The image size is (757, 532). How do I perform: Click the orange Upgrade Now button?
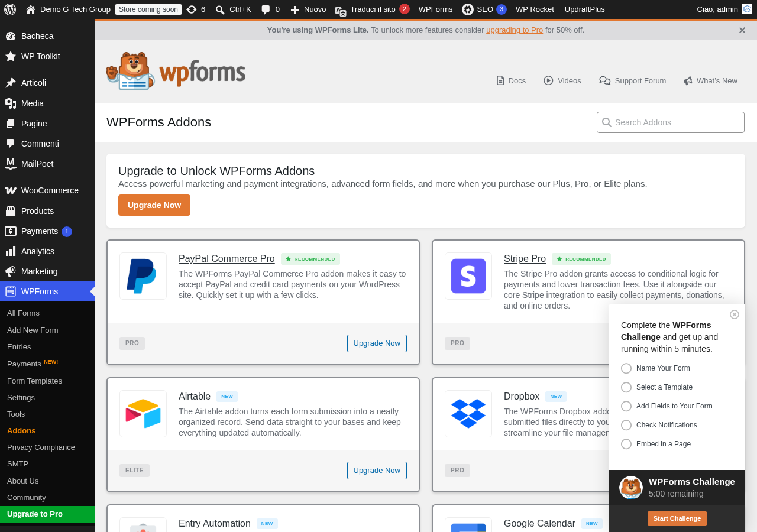coord(154,205)
